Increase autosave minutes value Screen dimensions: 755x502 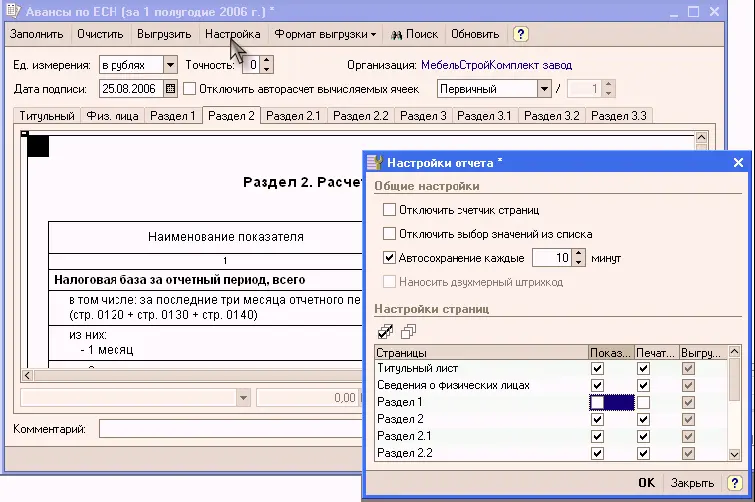click(x=578, y=253)
